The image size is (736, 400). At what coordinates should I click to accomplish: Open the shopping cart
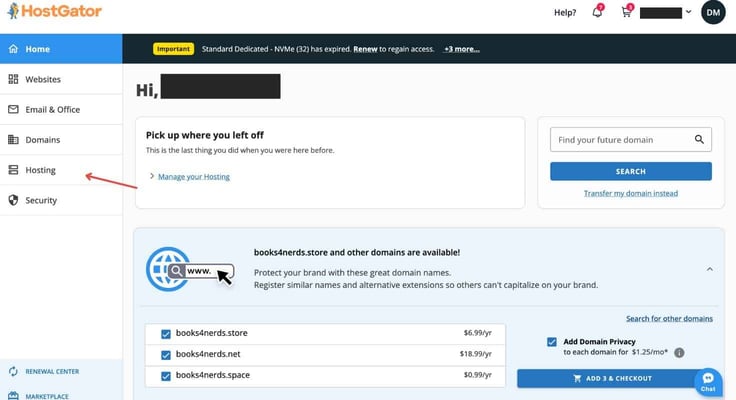(627, 12)
